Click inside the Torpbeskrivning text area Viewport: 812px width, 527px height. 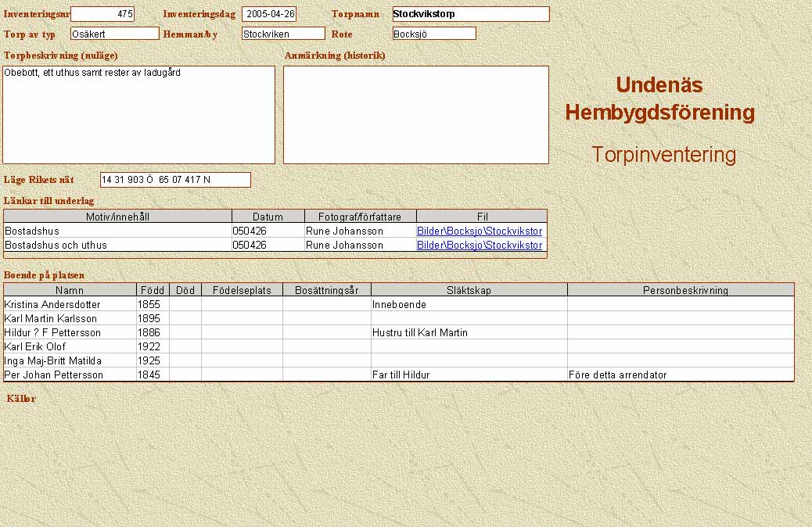(x=138, y=114)
